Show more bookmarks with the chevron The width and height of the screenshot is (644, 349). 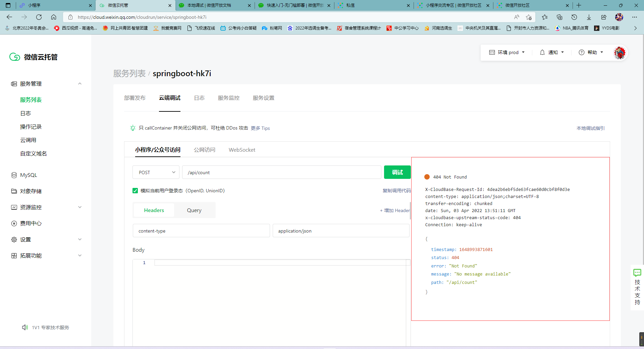coord(635,28)
